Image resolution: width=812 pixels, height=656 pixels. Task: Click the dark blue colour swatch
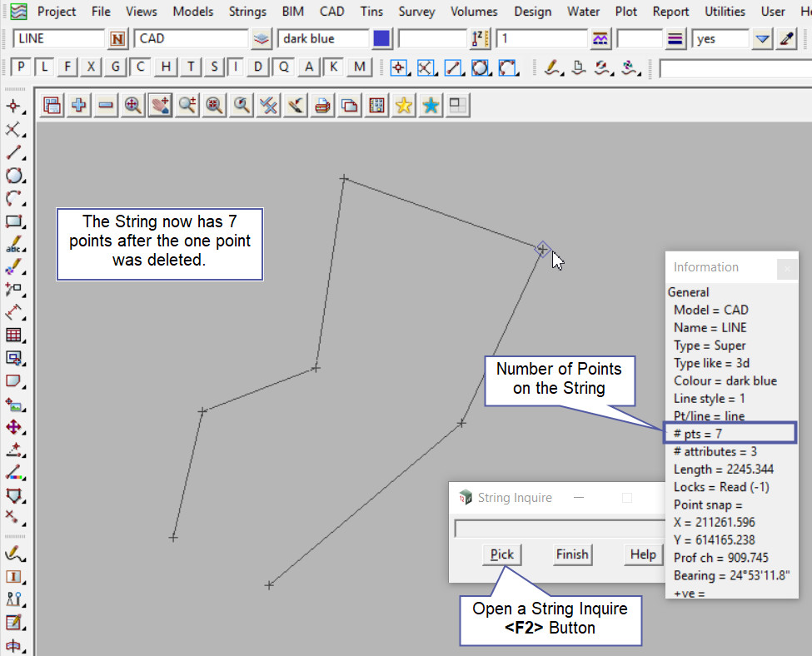click(381, 39)
